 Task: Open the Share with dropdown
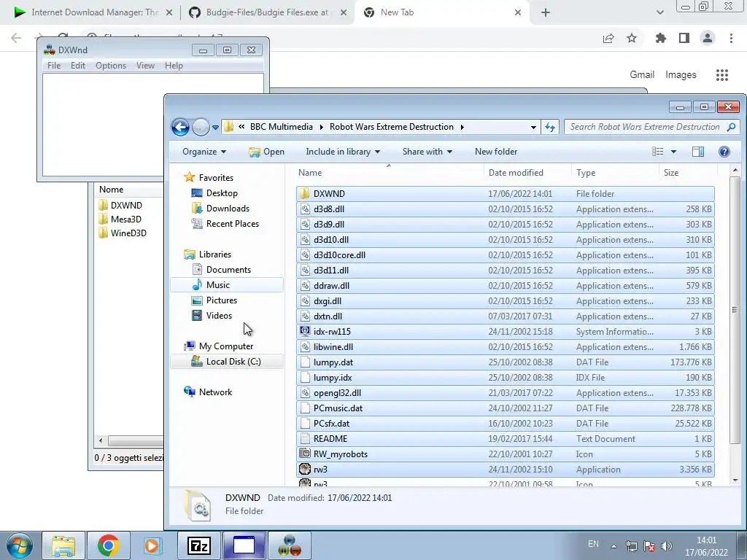pyautogui.click(x=427, y=152)
